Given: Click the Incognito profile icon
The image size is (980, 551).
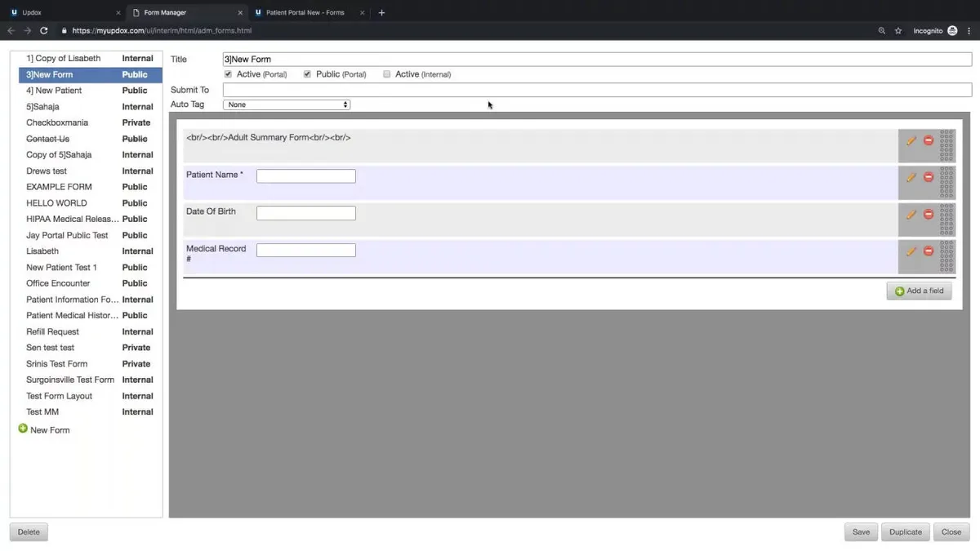Looking at the screenshot, I should (952, 30).
